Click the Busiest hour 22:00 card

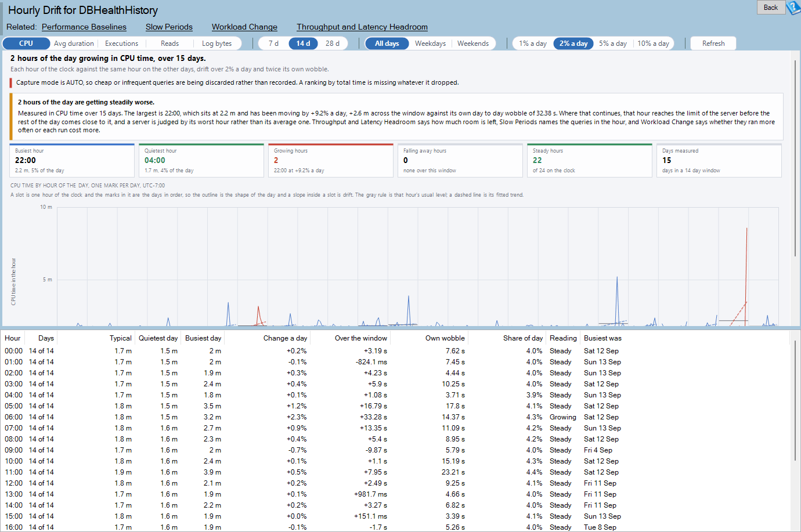[x=72, y=160]
